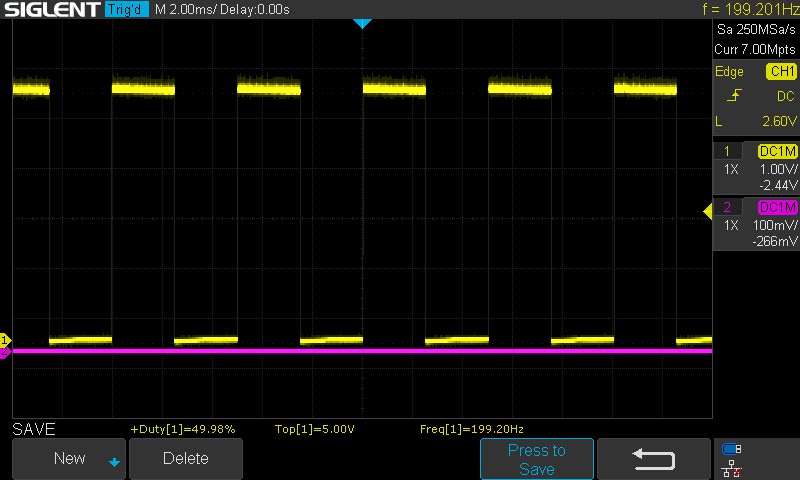Click the SIGLENT logo
Viewport: 800px width, 480px height.
52,9
